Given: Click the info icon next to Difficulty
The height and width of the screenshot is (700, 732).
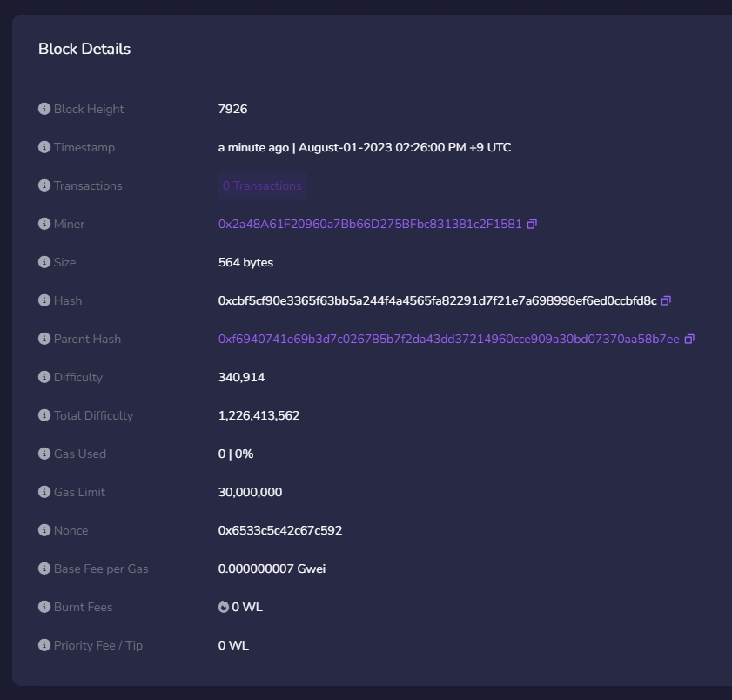Looking at the screenshot, I should 44,377.
